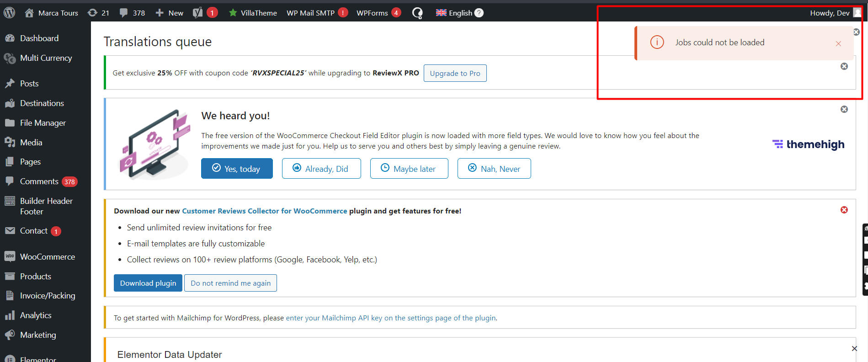Open Posts in the sidebar
Viewport: 868px width, 362px height.
29,84
